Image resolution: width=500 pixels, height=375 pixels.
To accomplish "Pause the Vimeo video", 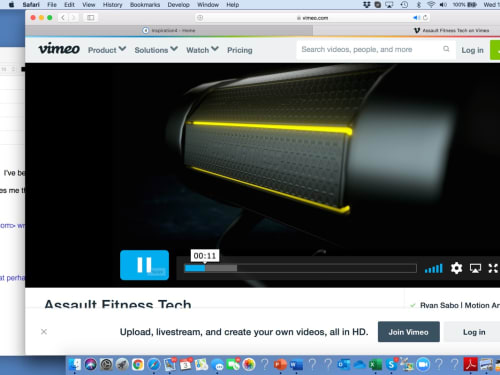I will pyautogui.click(x=144, y=265).
